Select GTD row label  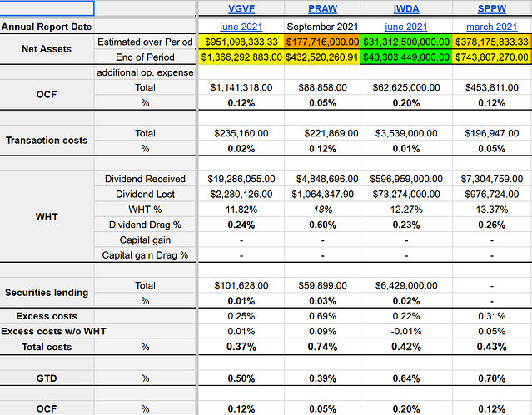(47, 378)
